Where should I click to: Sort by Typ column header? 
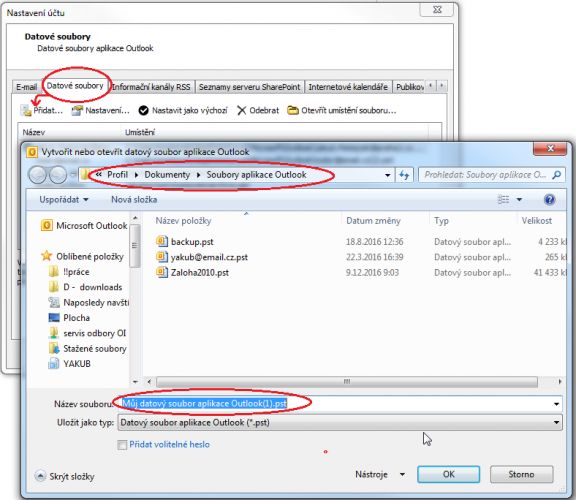(441, 221)
